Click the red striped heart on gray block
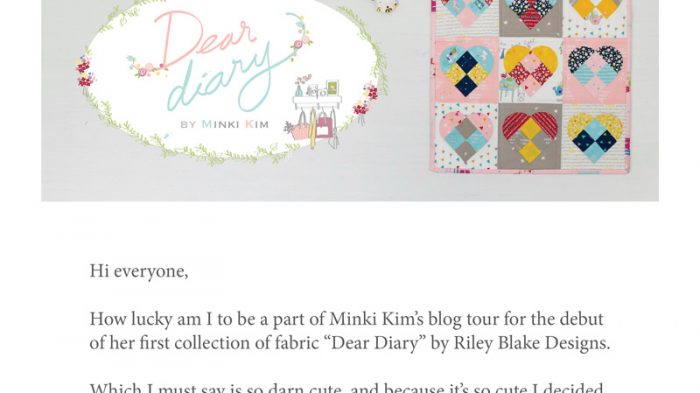Viewport: 700px width, 393px height. click(x=530, y=136)
